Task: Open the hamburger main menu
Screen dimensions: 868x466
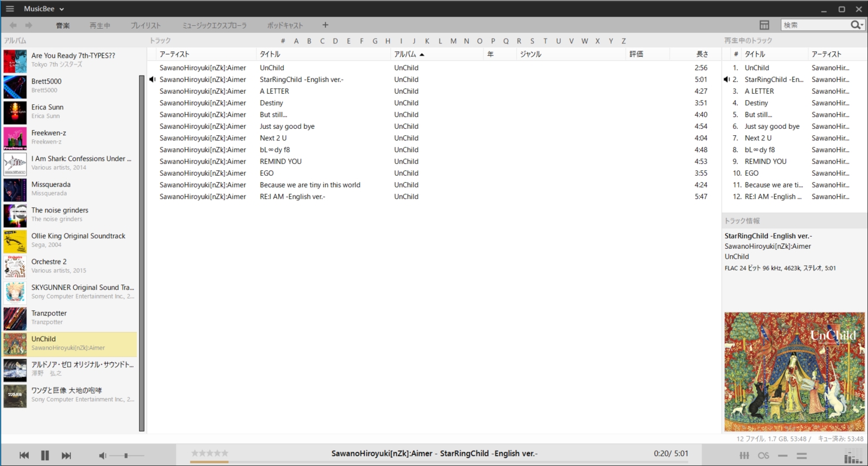Action: (x=10, y=9)
